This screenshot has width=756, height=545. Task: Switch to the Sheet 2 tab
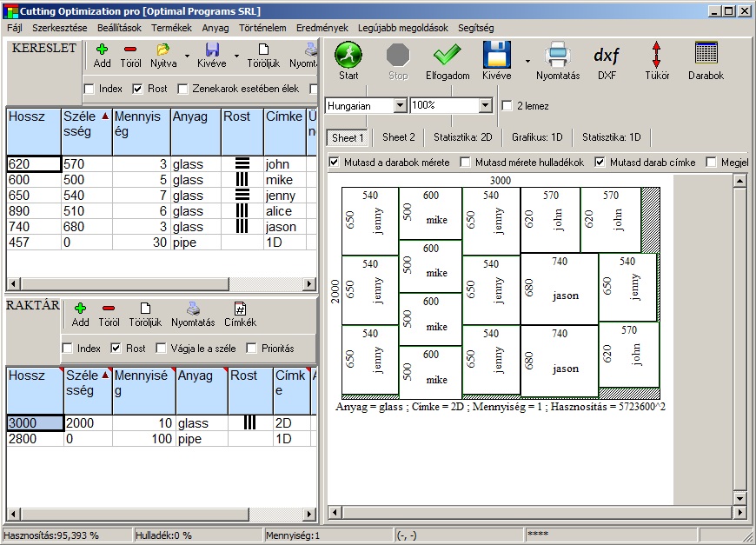[399, 137]
